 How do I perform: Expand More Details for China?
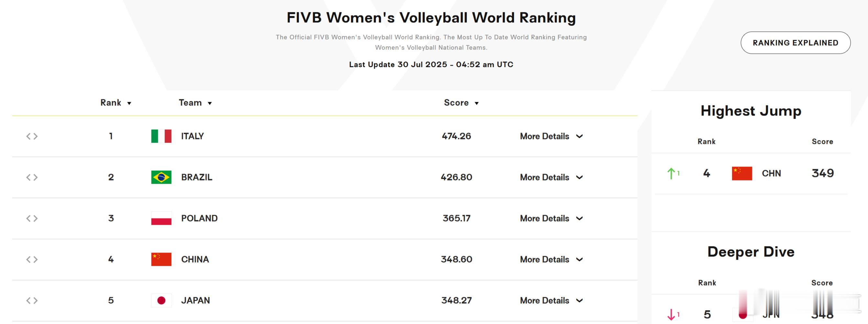click(x=551, y=259)
